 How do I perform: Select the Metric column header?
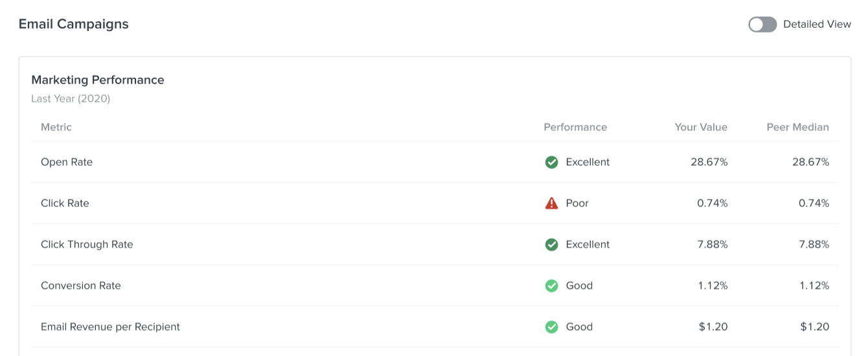pyautogui.click(x=56, y=127)
